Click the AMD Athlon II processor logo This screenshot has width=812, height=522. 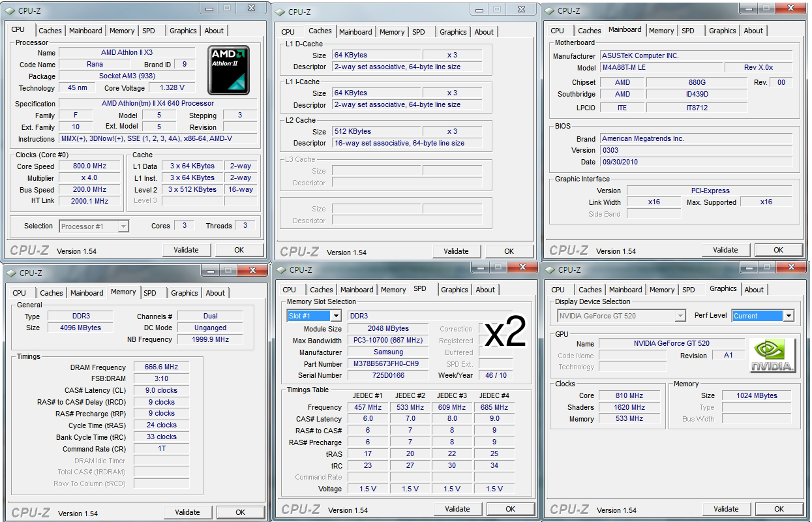228,70
